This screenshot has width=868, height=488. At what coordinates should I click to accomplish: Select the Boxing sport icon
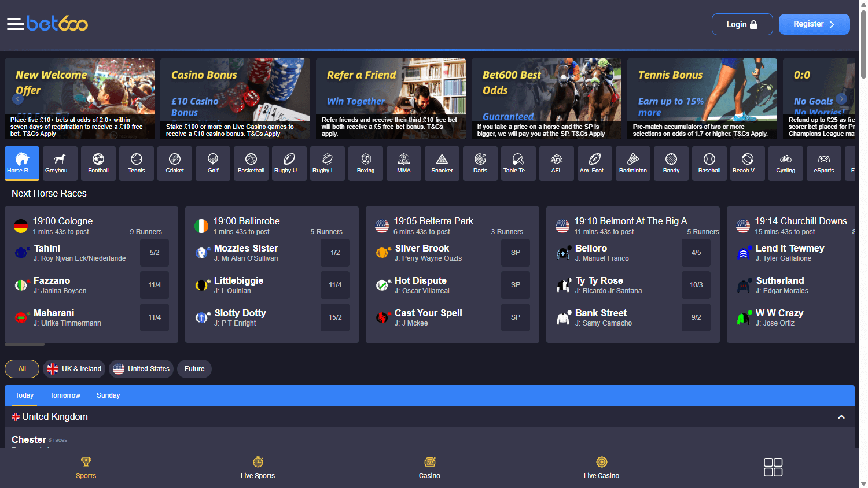365,163
